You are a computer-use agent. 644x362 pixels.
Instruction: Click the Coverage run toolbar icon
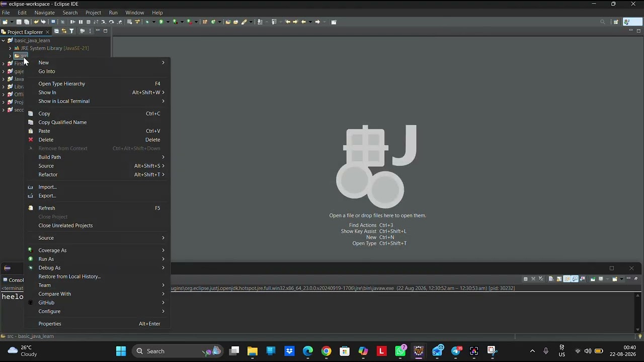coord(175,22)
